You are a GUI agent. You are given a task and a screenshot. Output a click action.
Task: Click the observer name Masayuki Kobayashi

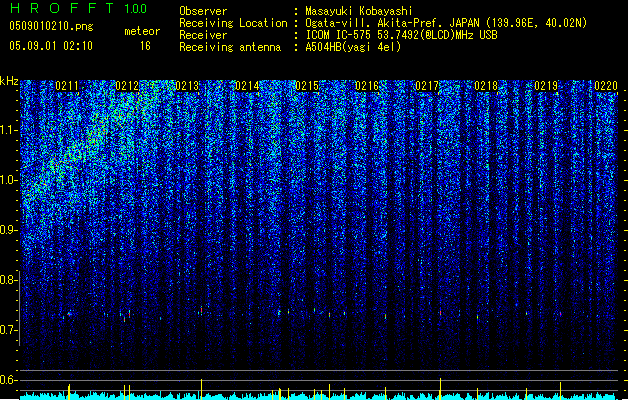click(x=359, y=11)
